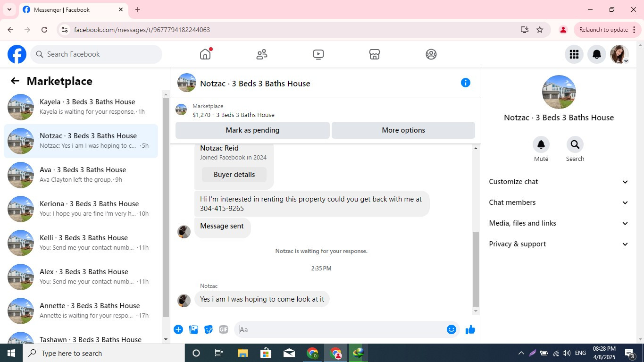Open the account profile picture menu
Viewport: 644px width, 362px height.
click(x=619, y=54)
